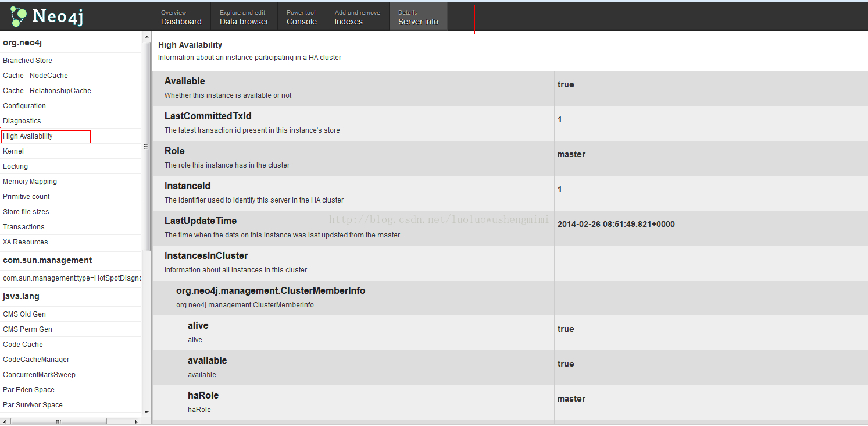The image size is (868, 426).
Task: Select the Server info tab
Action: tap(419, 17)
